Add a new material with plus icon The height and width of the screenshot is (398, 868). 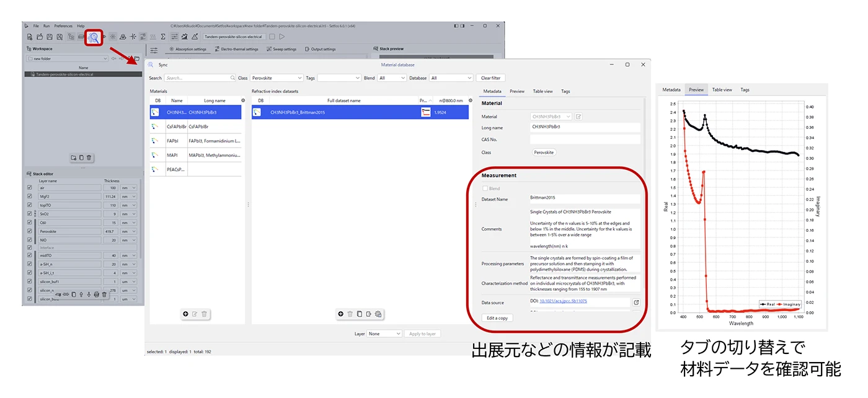tap(185, 314)
